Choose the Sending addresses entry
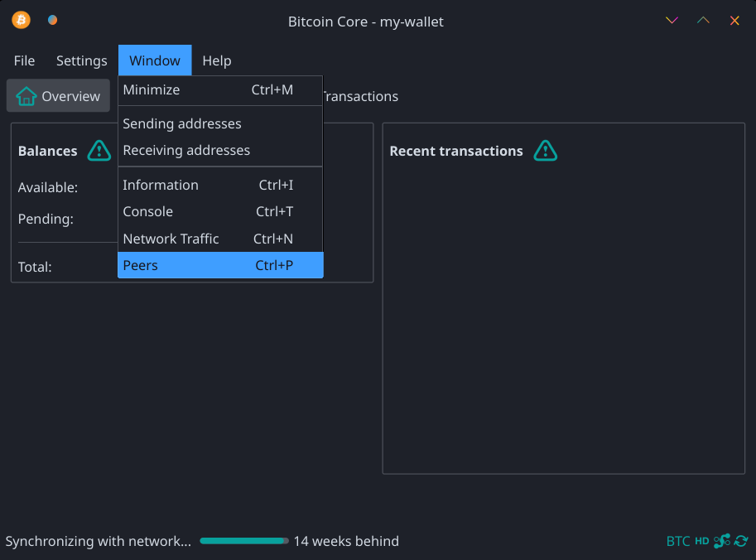The image size is (756, 560). click(219, 123)
